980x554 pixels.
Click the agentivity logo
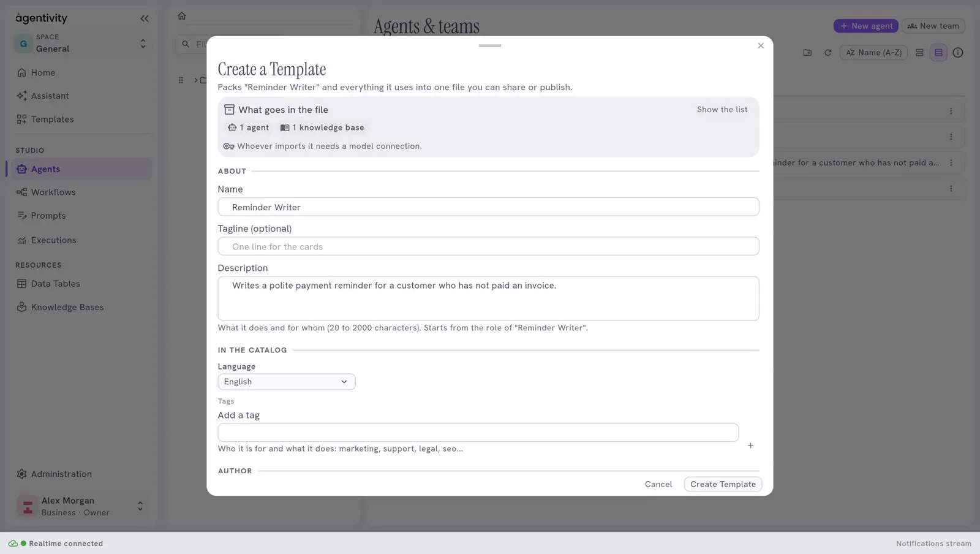pyautogui.click(x=41, y=18)
